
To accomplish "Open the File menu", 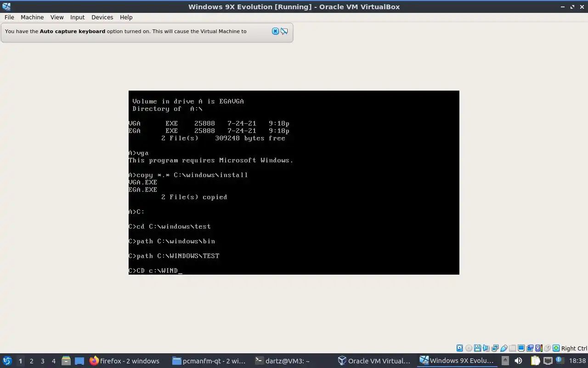I will 9,17.
